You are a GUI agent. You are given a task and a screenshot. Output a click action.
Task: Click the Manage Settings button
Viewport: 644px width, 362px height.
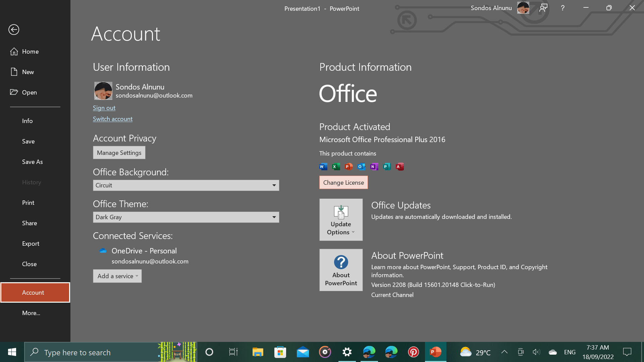[x=119, y=153]
